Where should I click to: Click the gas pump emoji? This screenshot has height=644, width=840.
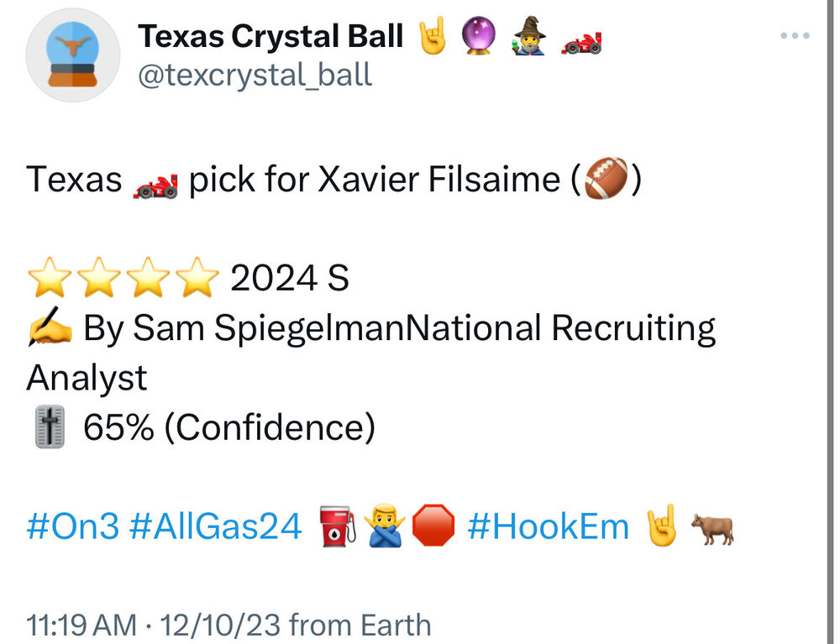click(339, 528)
